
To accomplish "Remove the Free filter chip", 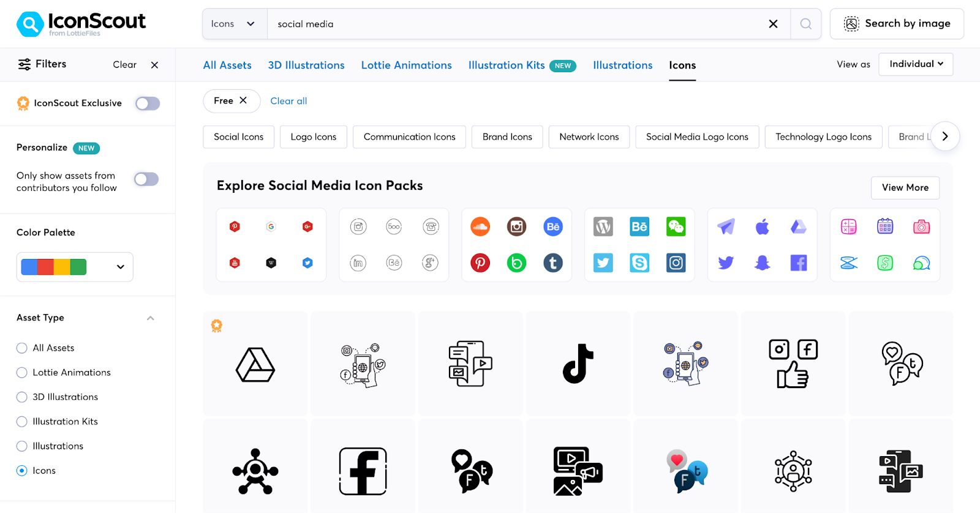I will [x=243, y=100].
